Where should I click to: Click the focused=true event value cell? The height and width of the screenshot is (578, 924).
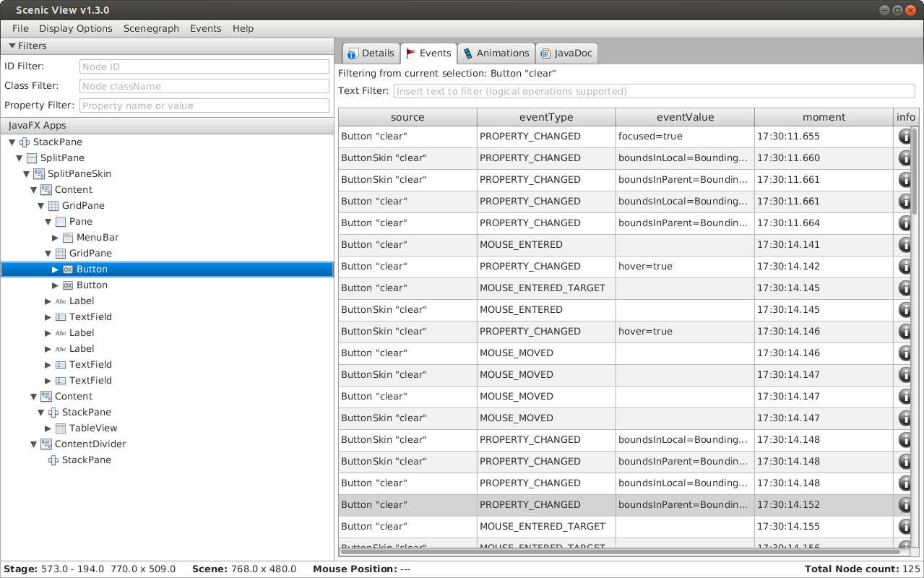685,137
